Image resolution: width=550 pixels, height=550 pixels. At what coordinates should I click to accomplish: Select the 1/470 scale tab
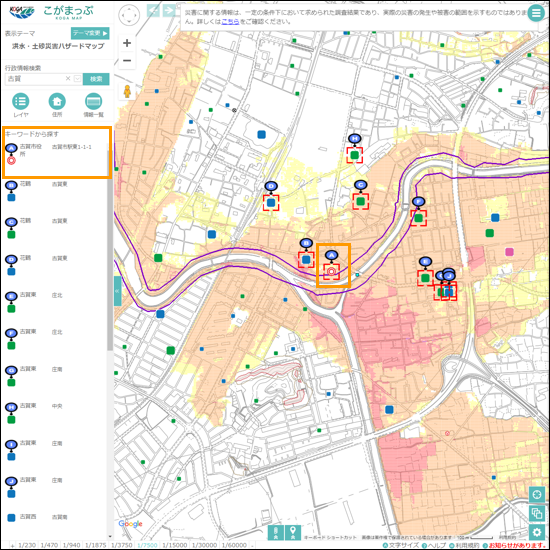[49, 545]
